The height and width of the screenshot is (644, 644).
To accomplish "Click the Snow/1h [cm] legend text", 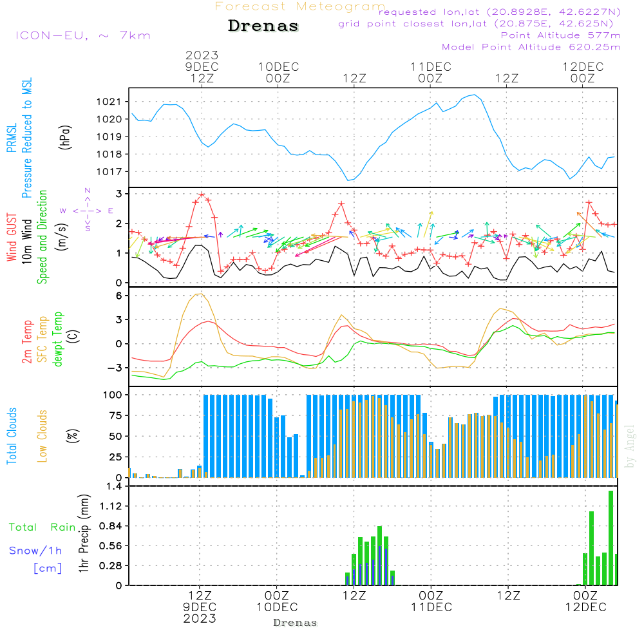I will tap(36, 559).
